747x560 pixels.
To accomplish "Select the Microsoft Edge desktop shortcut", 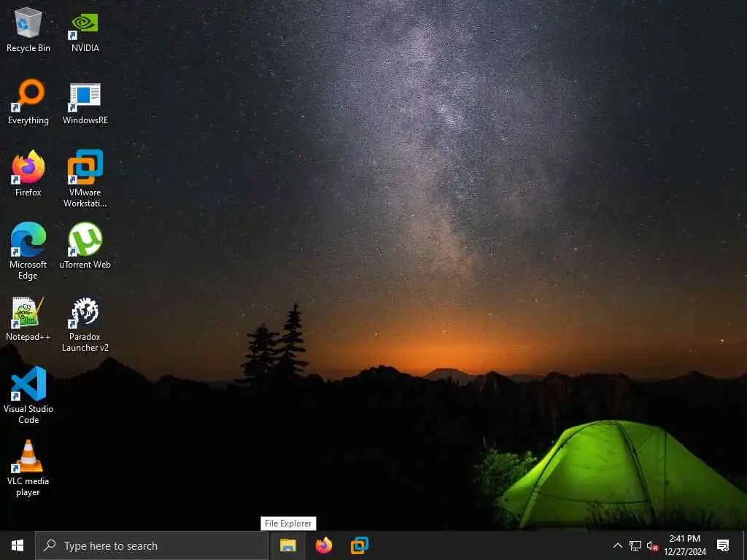I will (28, 251).
